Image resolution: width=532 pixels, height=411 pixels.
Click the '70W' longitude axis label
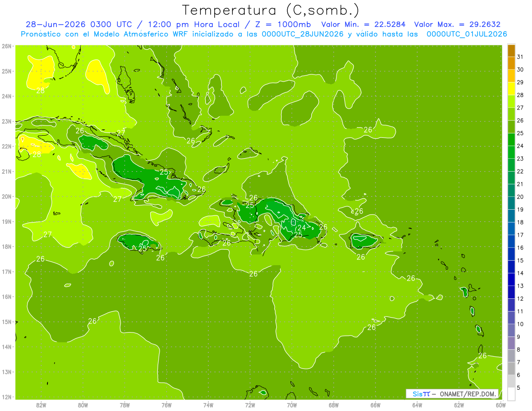click(x=292, y=405)
